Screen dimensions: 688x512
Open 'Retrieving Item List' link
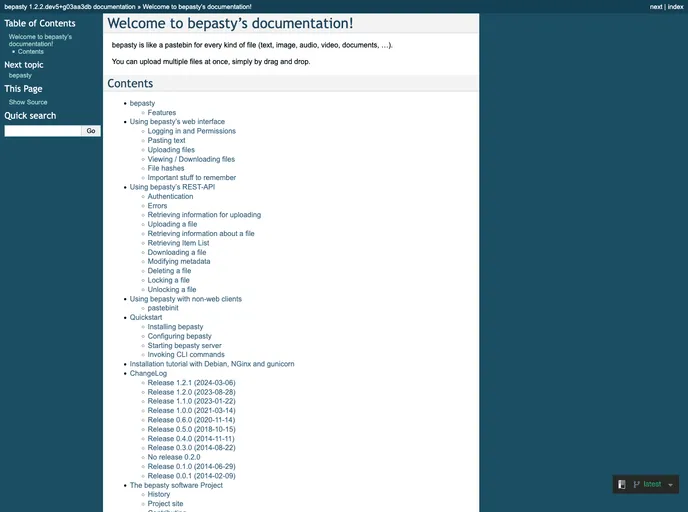(x=179, y=243)
